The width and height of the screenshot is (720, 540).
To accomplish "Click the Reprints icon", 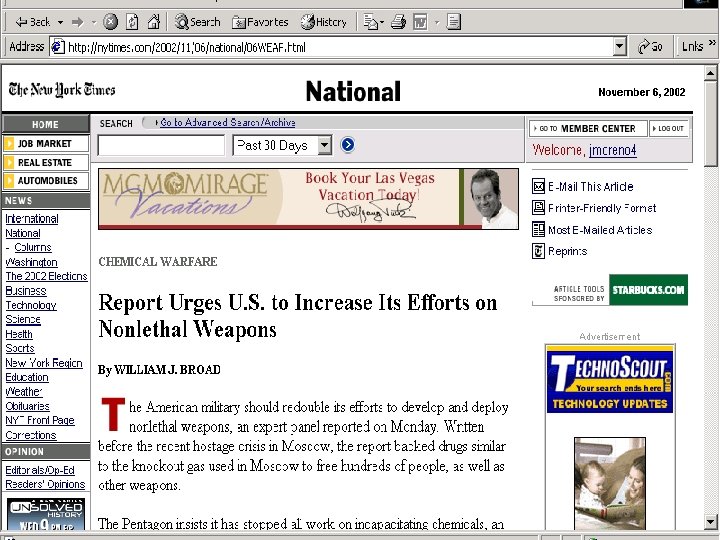I will [x=538, y=251].
